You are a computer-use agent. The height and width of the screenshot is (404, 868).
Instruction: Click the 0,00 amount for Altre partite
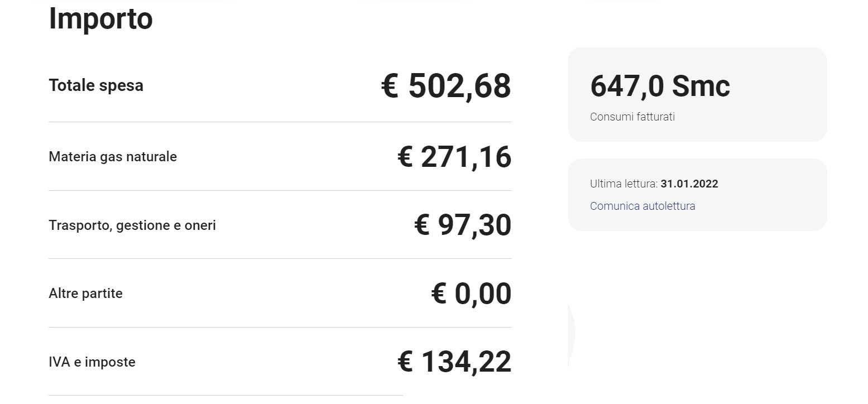[483, 294]
